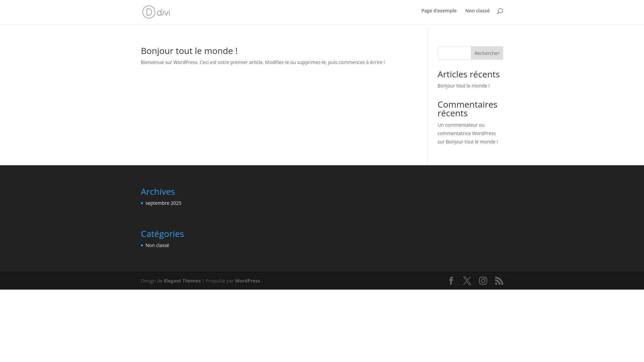Image resolution: width=644 pixels, height=362 pixels.
Task: Open Bonjour tout le monde ! under Articles récents
Action: (x=464, y=86)
